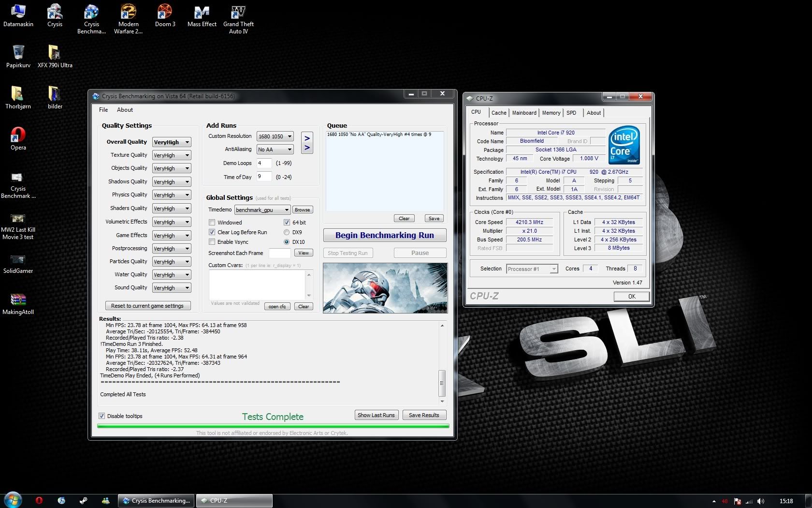Open the Shadows Quality dropdown
The height and width of the screenshot is (508, 812).
coord(172,182)
